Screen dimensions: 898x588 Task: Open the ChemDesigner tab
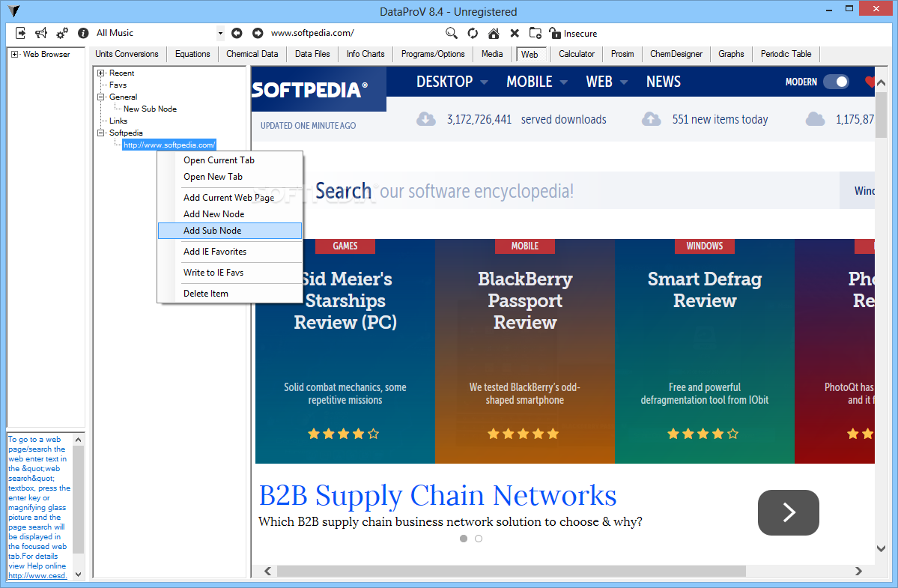[676, 54]
